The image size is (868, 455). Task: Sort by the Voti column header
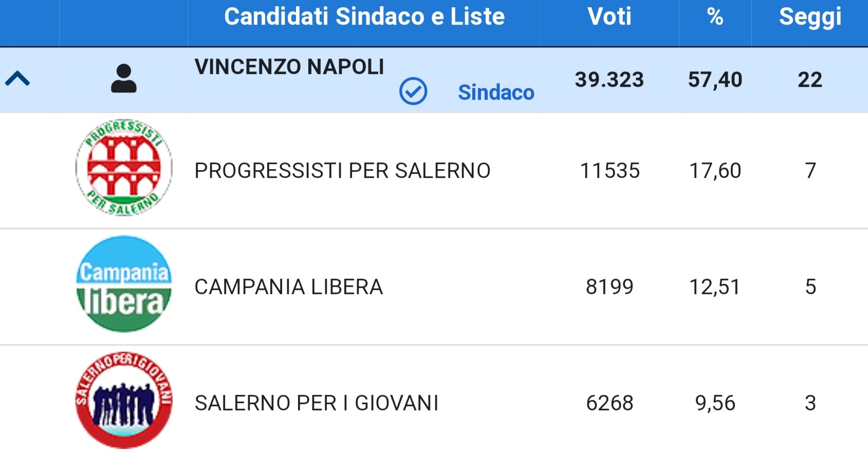click(610, 16)
